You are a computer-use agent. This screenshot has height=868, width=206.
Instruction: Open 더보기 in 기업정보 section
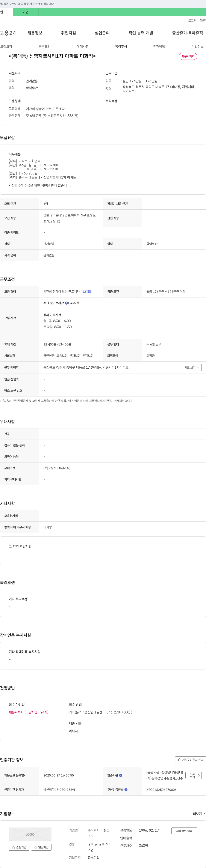(199, 814)
